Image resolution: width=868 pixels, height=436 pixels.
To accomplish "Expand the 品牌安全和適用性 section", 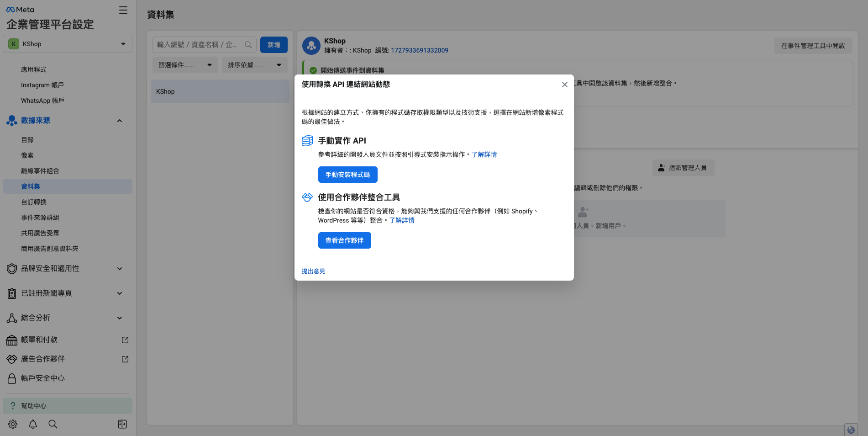I will pos(120,269).
